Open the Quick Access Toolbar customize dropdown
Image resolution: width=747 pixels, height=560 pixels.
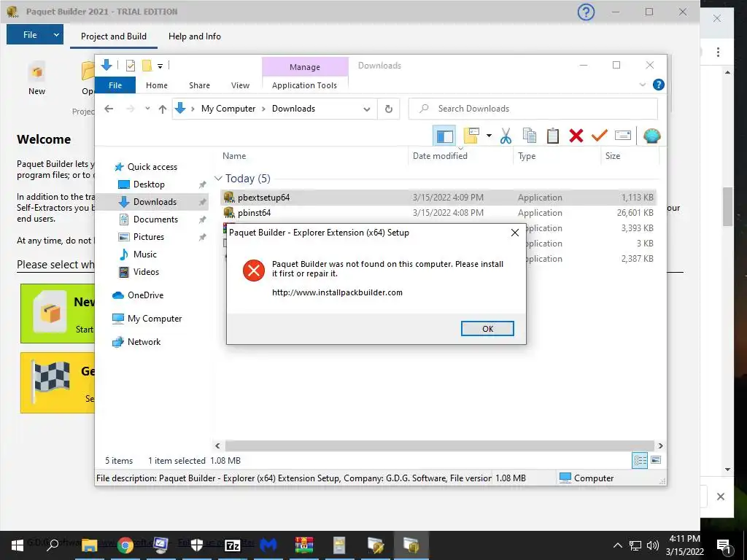click(160, 66)
